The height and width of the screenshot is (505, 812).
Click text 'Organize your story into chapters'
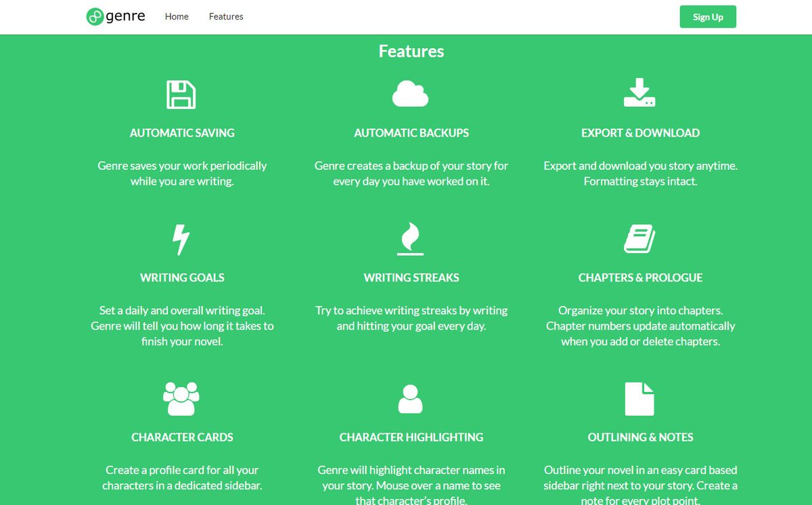(x=640, y=311)
